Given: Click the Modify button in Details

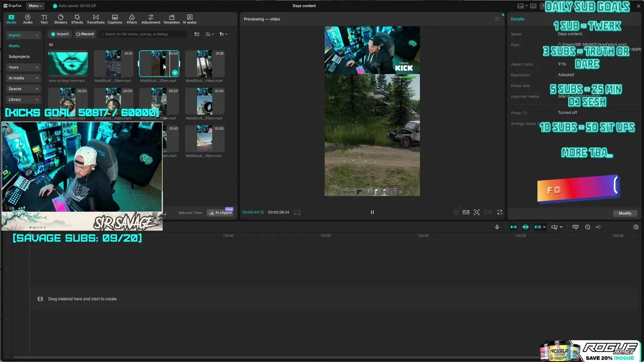Looking at the screenshot, I should coord(625,213).
